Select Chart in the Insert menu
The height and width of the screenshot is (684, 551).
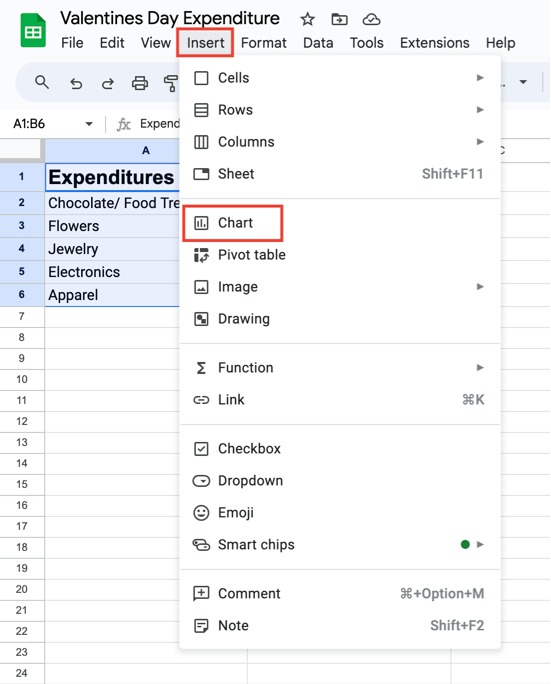click(340, 223)
